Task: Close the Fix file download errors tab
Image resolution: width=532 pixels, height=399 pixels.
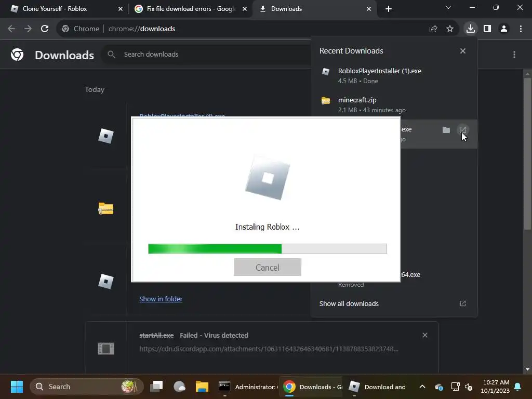Action: pyautogui.click(x=245, y=9)
